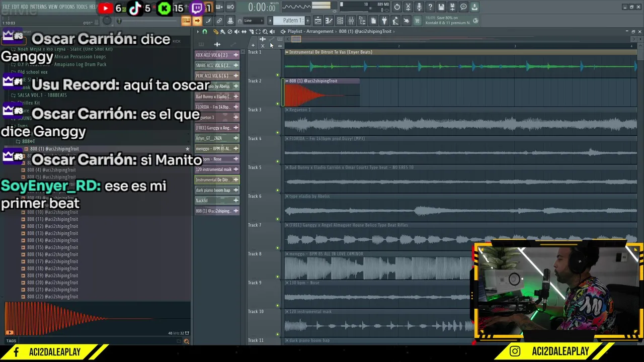Click the save project floppy icon

coord(441,7)
